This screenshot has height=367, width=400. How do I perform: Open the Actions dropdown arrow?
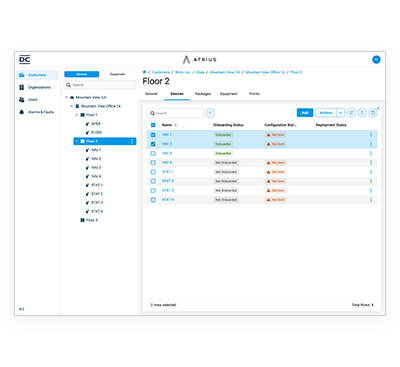click(x=340, y=113)
